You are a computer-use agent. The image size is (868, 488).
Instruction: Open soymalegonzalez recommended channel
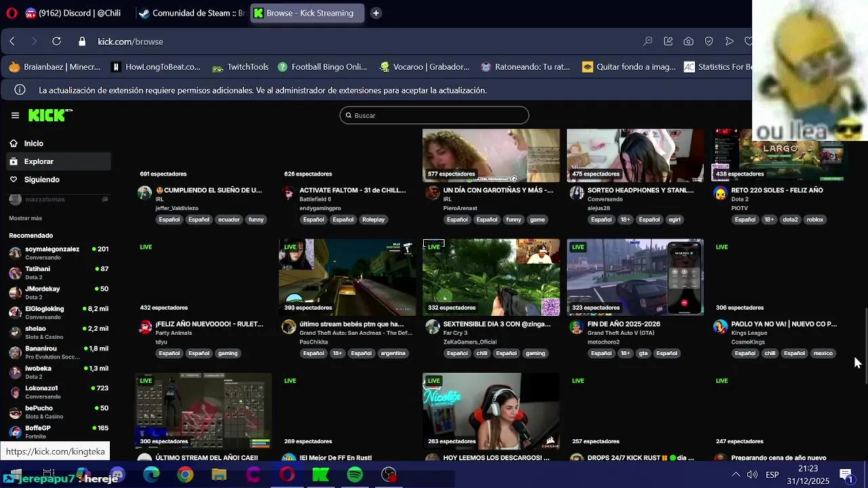58,253
